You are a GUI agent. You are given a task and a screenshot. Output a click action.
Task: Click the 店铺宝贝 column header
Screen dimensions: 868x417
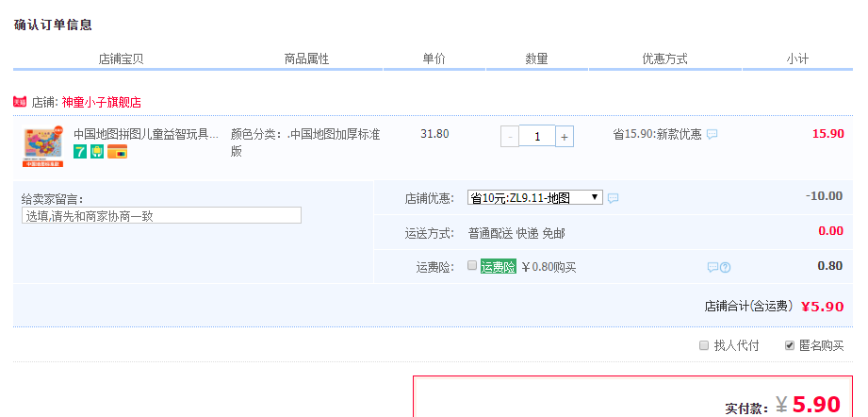[x=122, y=58]
